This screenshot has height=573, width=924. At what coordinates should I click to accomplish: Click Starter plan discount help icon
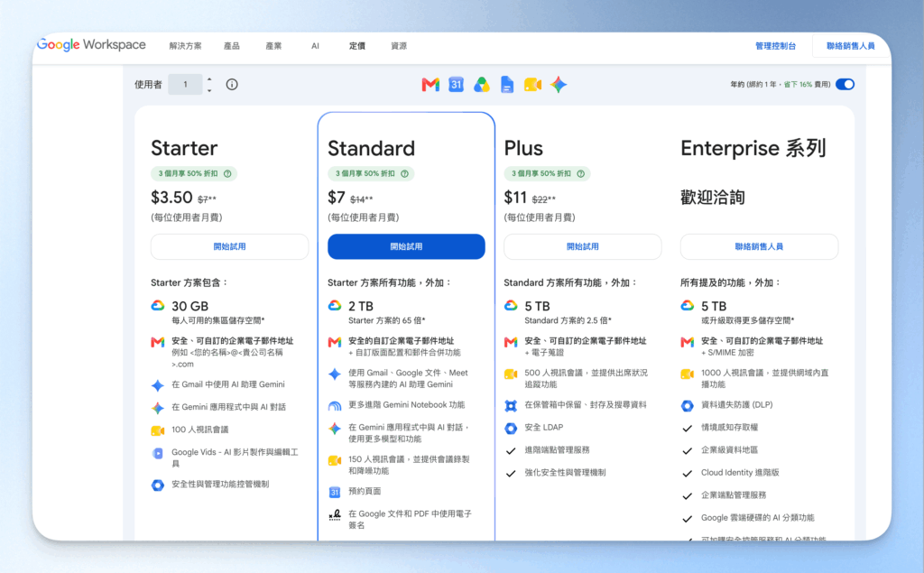click(227, 174)
